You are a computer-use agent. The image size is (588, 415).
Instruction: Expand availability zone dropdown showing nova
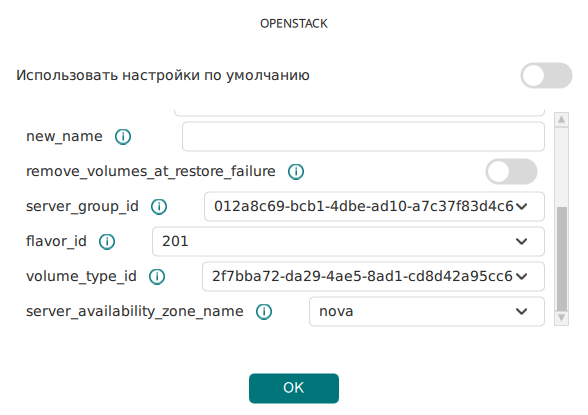(427, 312)
